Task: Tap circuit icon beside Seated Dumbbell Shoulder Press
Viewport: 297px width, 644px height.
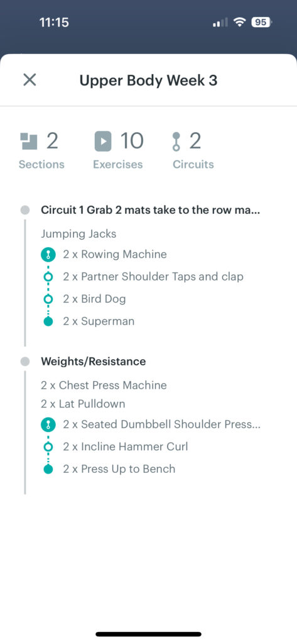Action: pos(48,425)
